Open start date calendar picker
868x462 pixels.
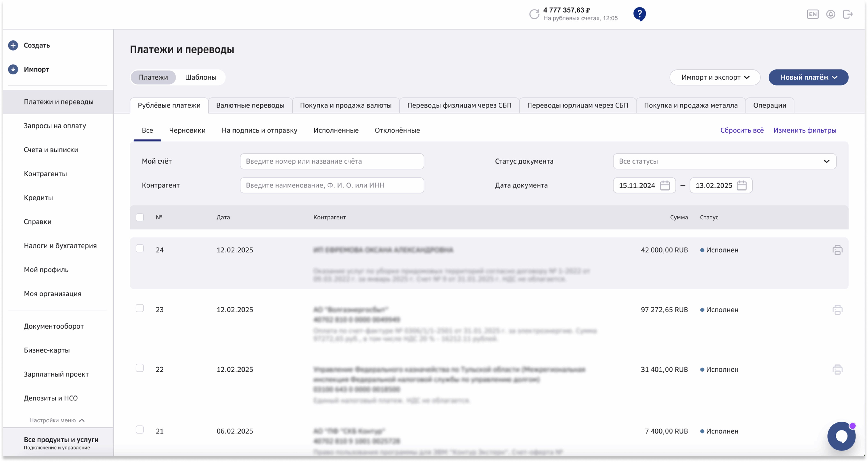coord(665,185)
